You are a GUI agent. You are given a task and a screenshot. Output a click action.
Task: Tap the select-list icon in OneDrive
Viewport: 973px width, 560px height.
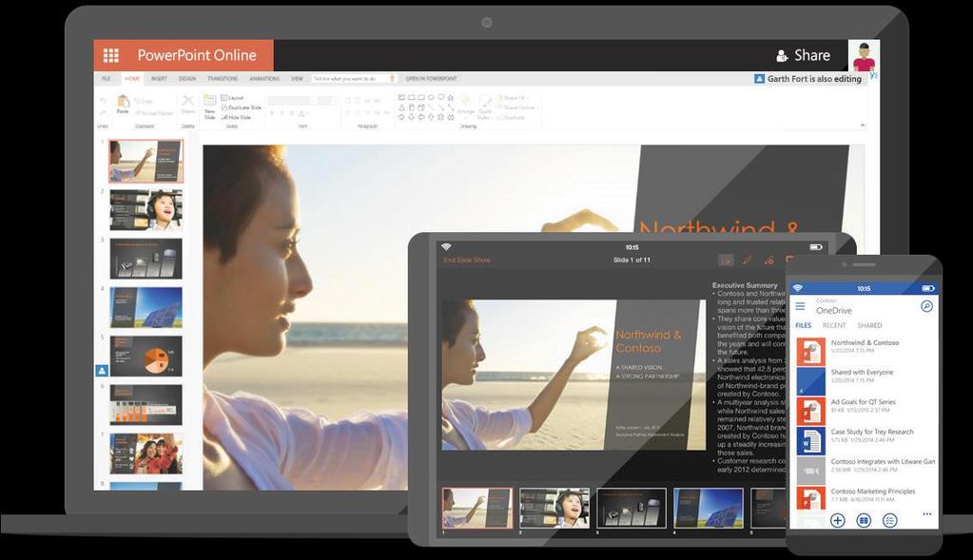pyautogui.click(x=890, y=521)
